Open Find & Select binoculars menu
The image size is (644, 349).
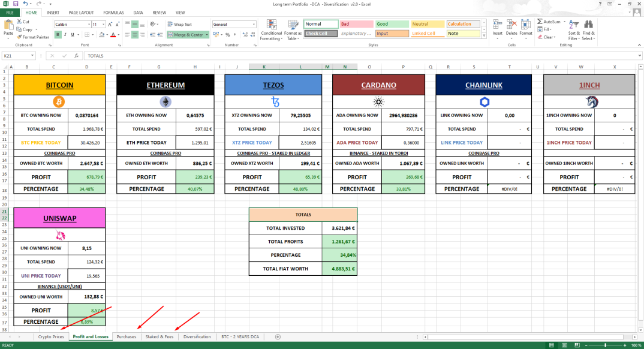pyautogui.click(x=588, y=30)
